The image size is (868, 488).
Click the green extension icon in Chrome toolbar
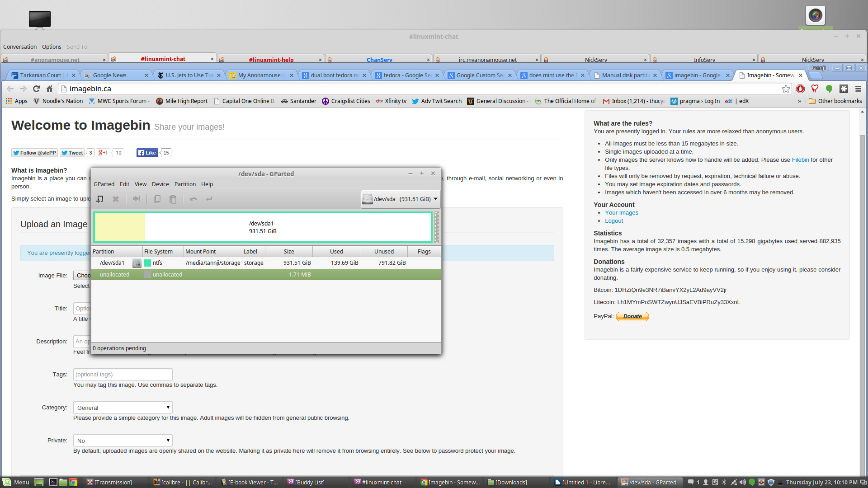pyautogui.click(x=829, y=89)
